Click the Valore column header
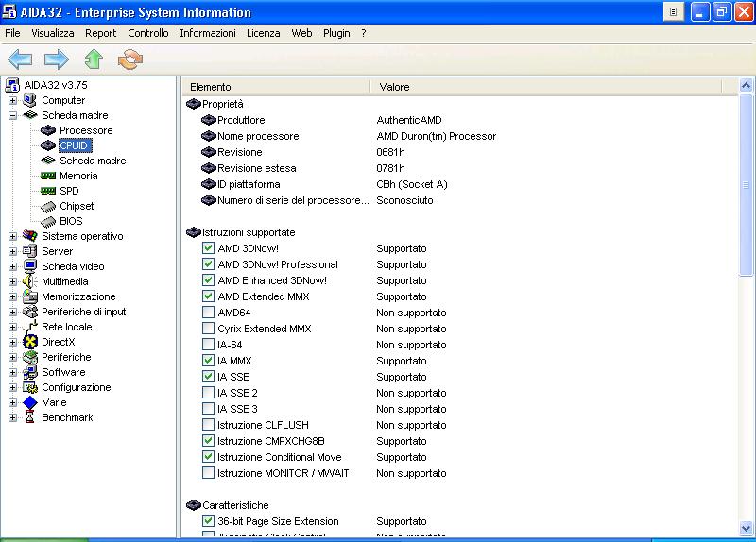 546,87
